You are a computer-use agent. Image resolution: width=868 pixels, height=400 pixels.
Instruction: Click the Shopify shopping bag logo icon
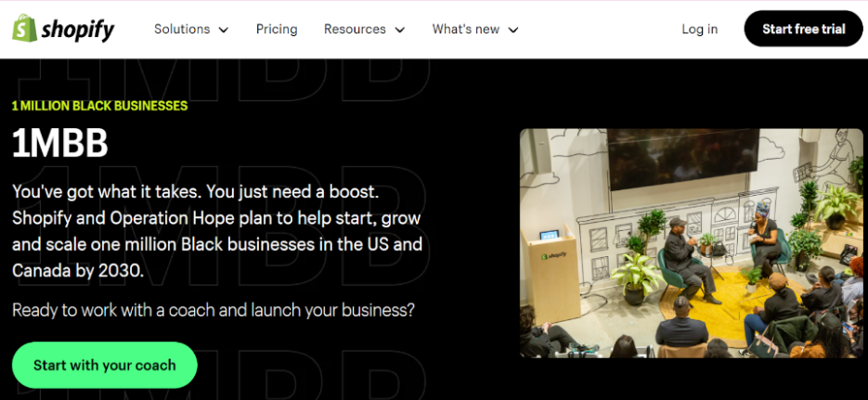24,29
